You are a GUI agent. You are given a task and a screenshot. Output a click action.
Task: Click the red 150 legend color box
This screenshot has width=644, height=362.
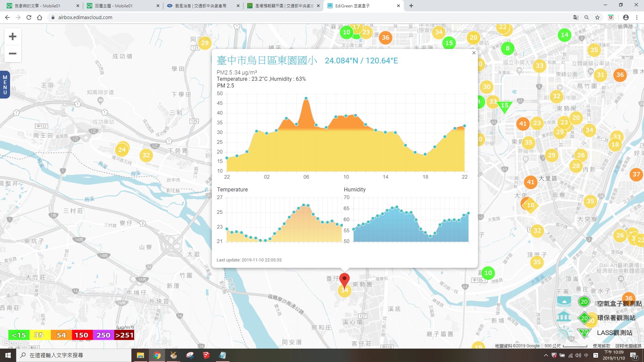click(82, 335)
